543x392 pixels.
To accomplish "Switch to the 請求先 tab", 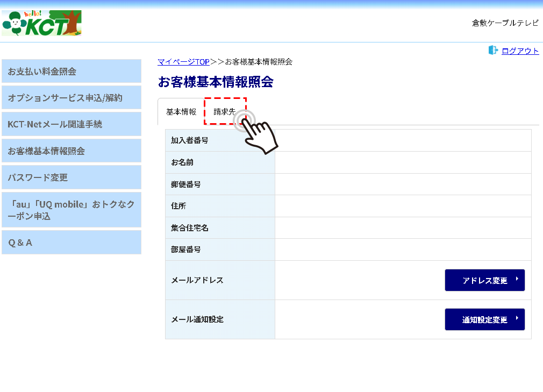I will pos(225,112).
